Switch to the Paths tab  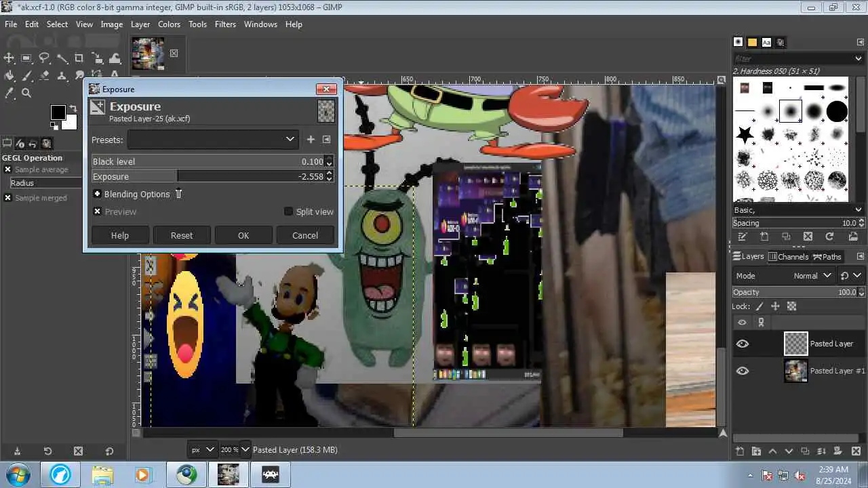pos(827,256)
